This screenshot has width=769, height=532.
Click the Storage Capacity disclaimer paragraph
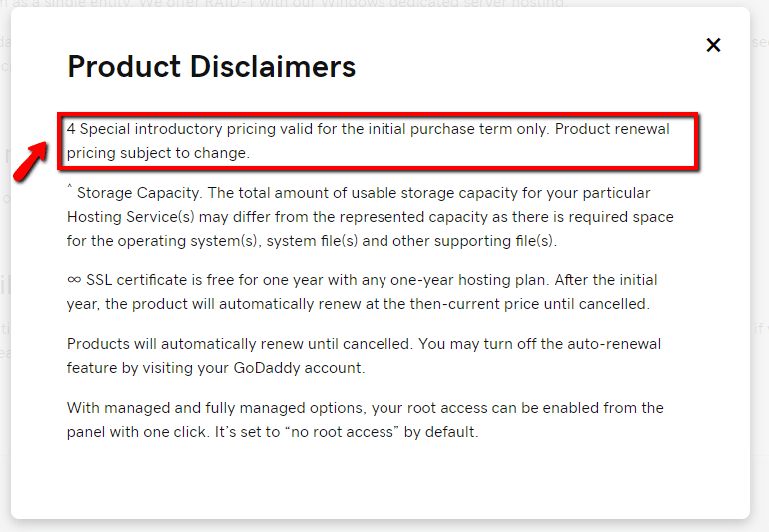[370, 217]
